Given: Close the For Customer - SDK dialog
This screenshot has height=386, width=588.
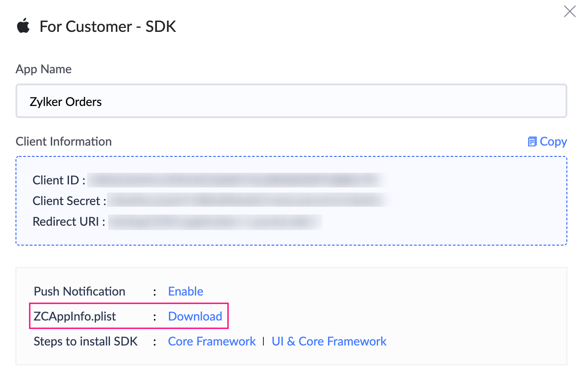Looking at the screenshot, I should [569, 12].
